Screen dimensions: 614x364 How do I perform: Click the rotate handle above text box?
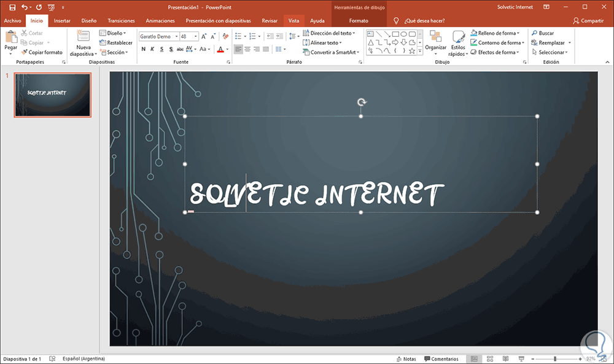(362, 102)
